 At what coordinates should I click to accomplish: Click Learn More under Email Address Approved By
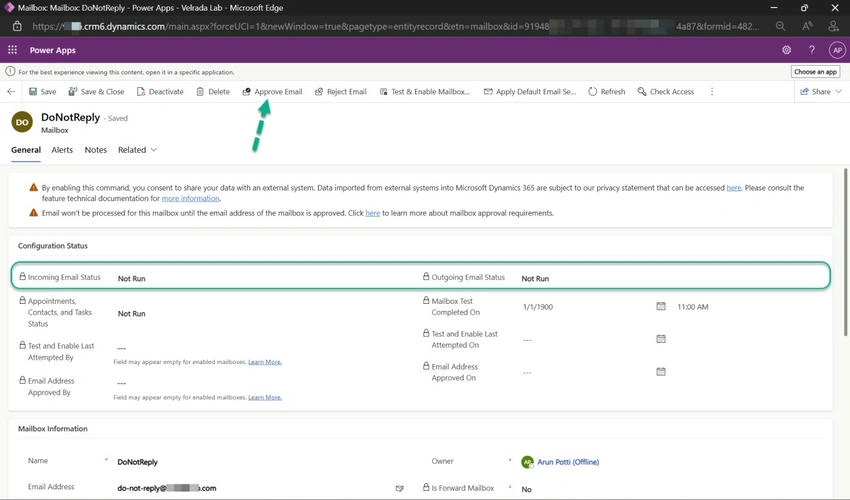pos(265,398)
